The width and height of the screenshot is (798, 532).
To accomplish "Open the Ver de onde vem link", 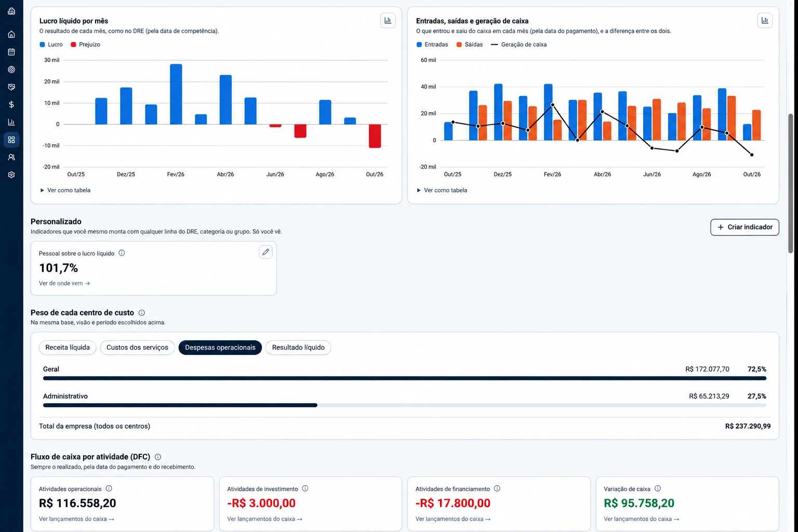I will pos(64,283).
